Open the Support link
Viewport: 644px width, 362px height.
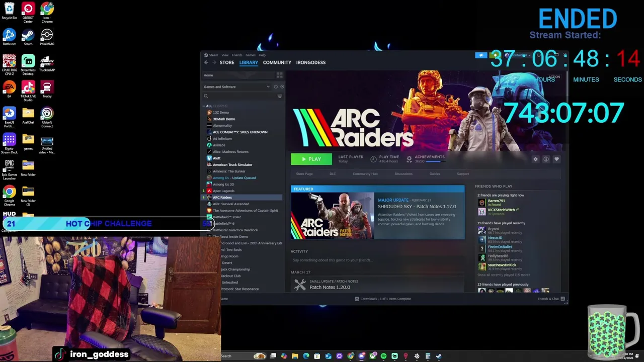click(x=463, y=174)
